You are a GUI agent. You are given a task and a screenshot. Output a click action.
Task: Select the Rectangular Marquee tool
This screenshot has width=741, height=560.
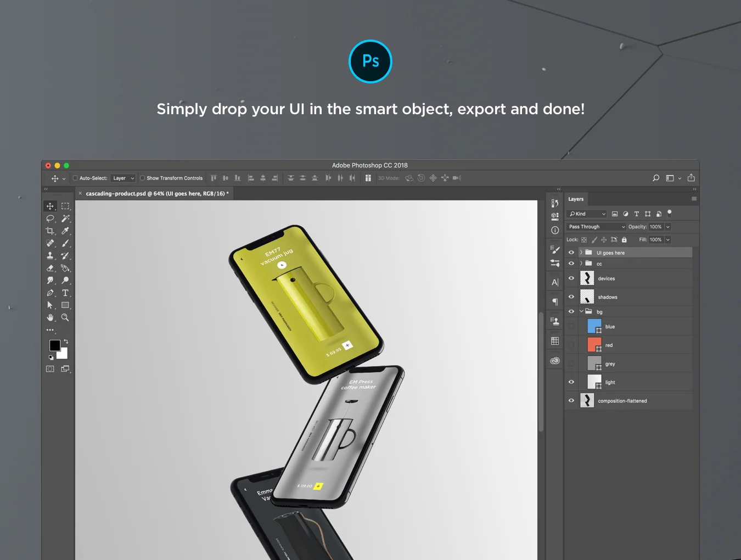pyautogui.click(x=65, y=206)
